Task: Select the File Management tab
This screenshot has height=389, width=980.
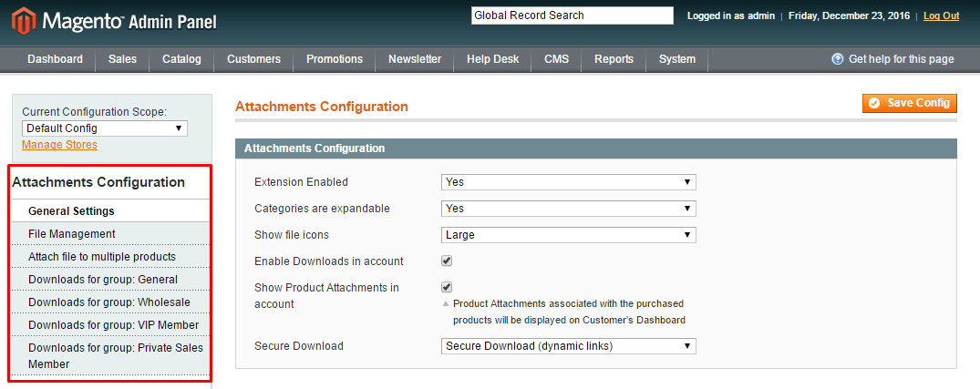Action: coord(110,233)
